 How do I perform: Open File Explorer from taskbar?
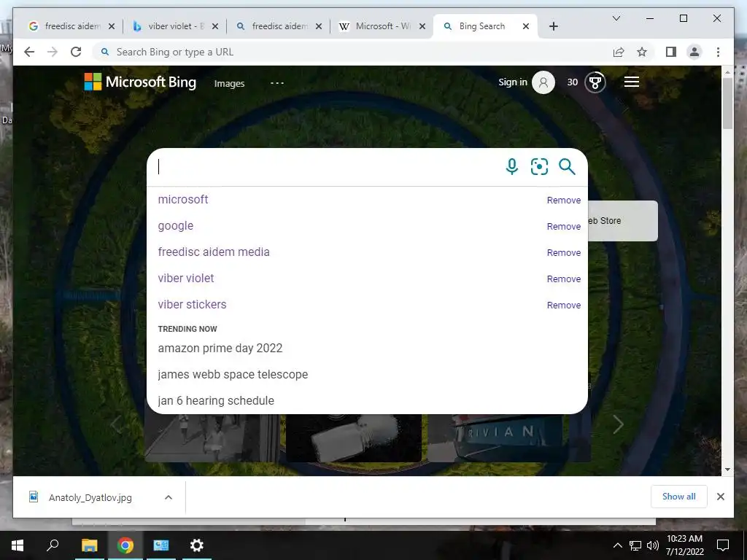coord(89,545)
